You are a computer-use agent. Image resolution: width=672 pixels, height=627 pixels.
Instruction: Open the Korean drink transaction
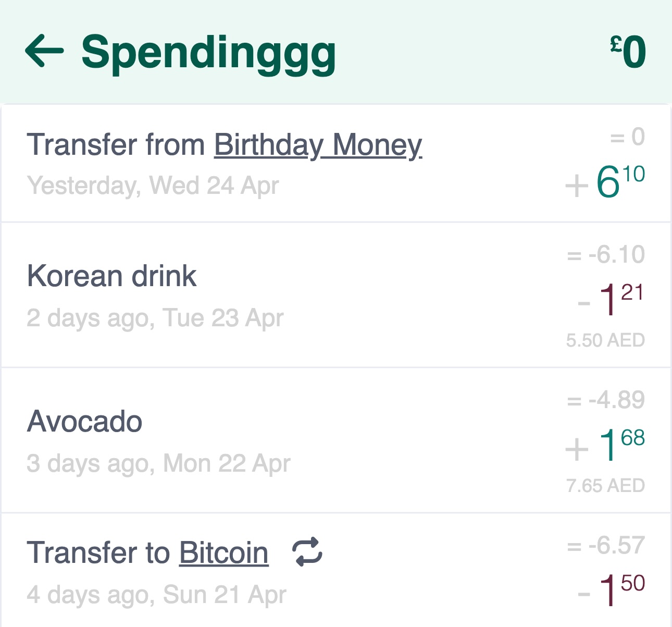point(111,276)
